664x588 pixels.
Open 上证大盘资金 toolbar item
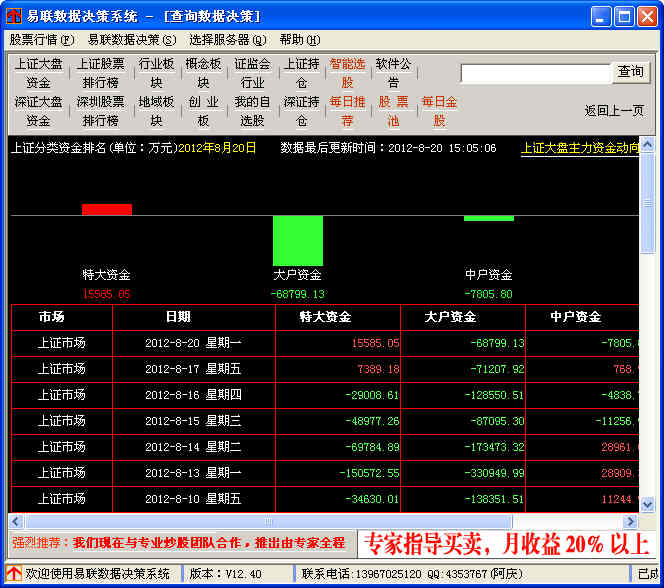coord(38,73)
